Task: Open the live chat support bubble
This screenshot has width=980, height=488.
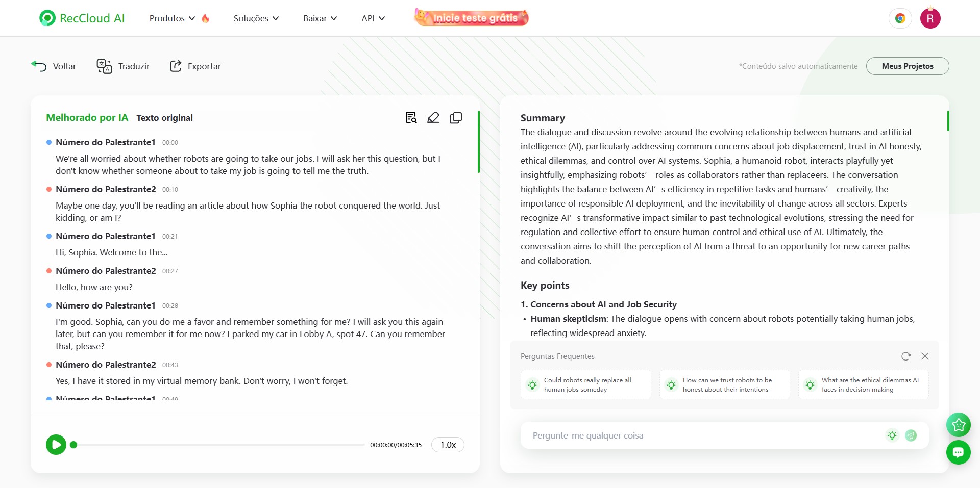Action: tap(958, 452)
